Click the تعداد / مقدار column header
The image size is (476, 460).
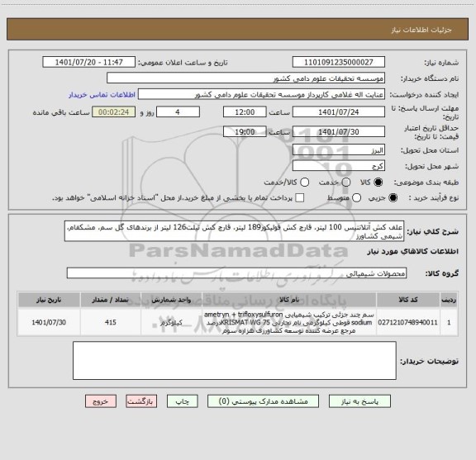click(111, 300)
